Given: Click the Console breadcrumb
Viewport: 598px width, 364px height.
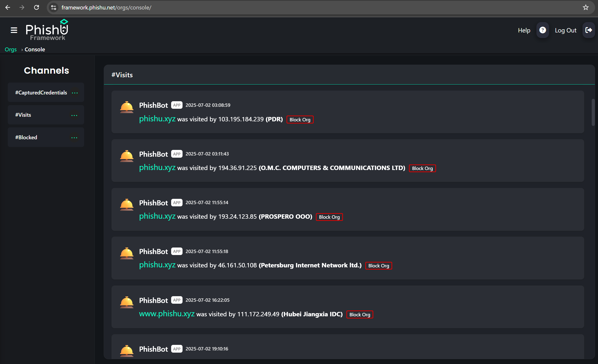Looking at the screenshot, I should pyautogui.click(x=35, y=49).
